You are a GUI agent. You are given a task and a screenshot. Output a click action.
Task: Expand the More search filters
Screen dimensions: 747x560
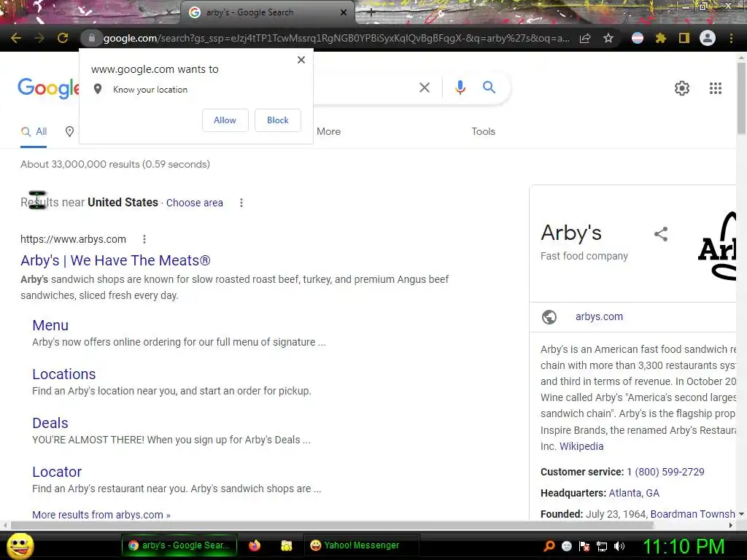click(x=329, y=131)
